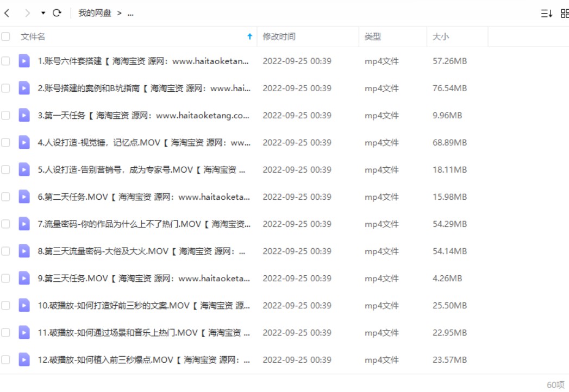Check the box for 10.破播放 file
This screenshot has width=569, height=392.
5,306
